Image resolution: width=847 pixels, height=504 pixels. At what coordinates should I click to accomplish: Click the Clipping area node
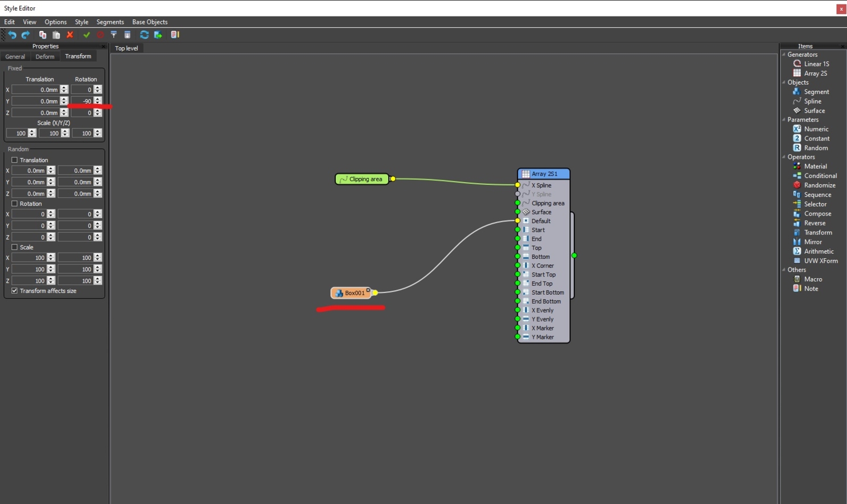[362, 179]
